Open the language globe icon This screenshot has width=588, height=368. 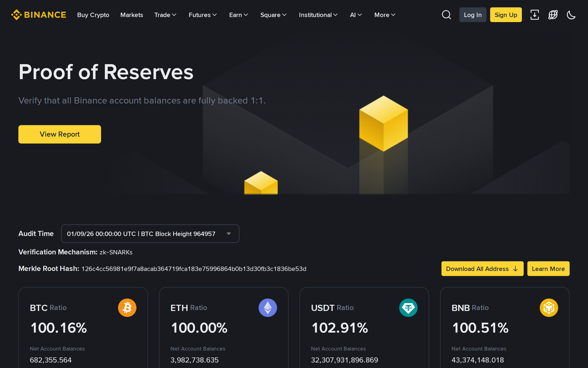tap(553, 15)
